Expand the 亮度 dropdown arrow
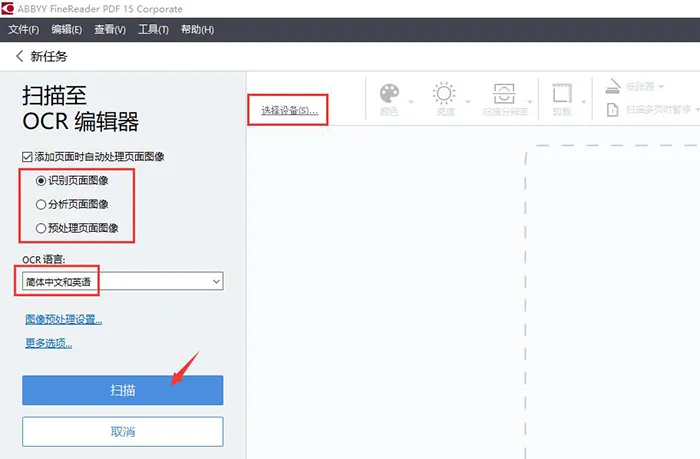This screenshot has width=700, height=459. 467,102
